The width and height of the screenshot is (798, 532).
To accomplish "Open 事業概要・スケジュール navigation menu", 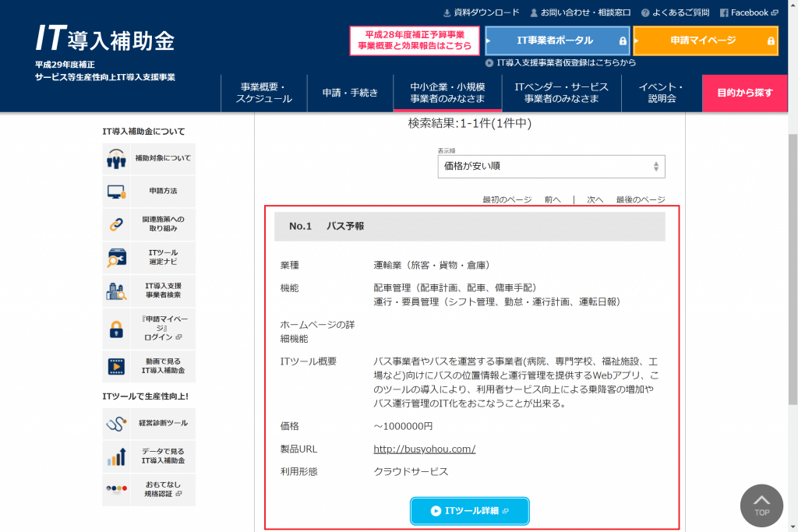I will (x=264, y=93).
